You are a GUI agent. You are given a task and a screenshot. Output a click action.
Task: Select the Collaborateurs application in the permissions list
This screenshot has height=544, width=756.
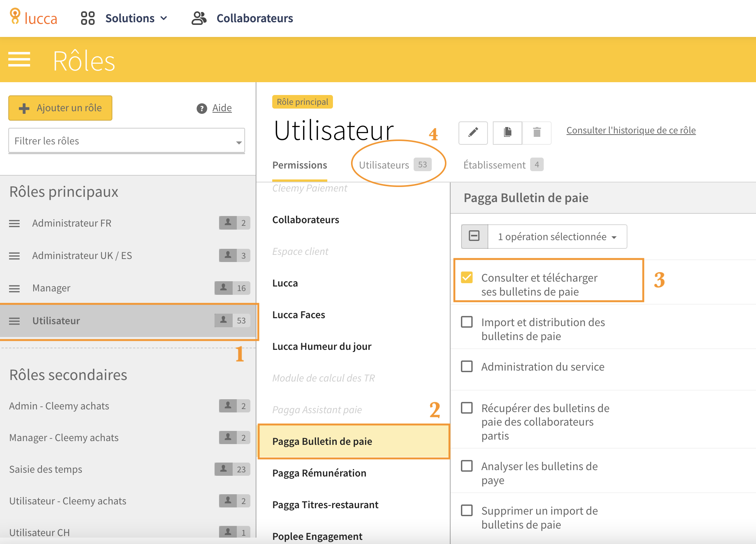coord(306,220)
